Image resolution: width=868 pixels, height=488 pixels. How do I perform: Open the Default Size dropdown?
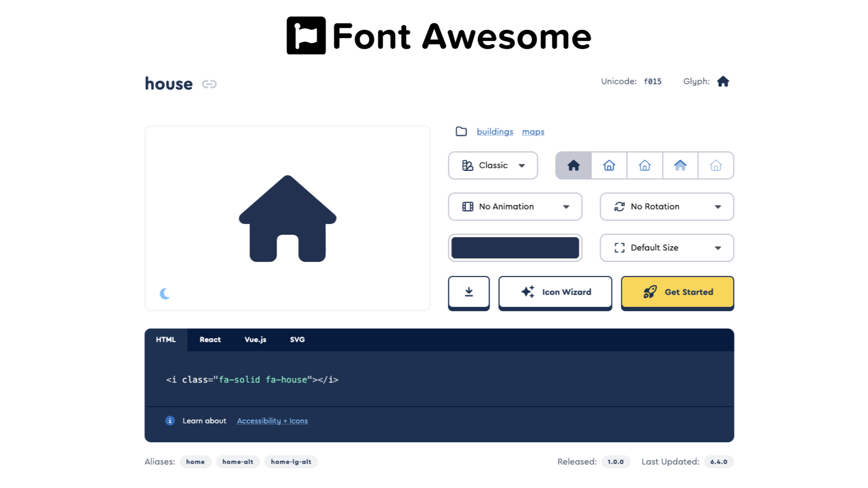point(666,248)
